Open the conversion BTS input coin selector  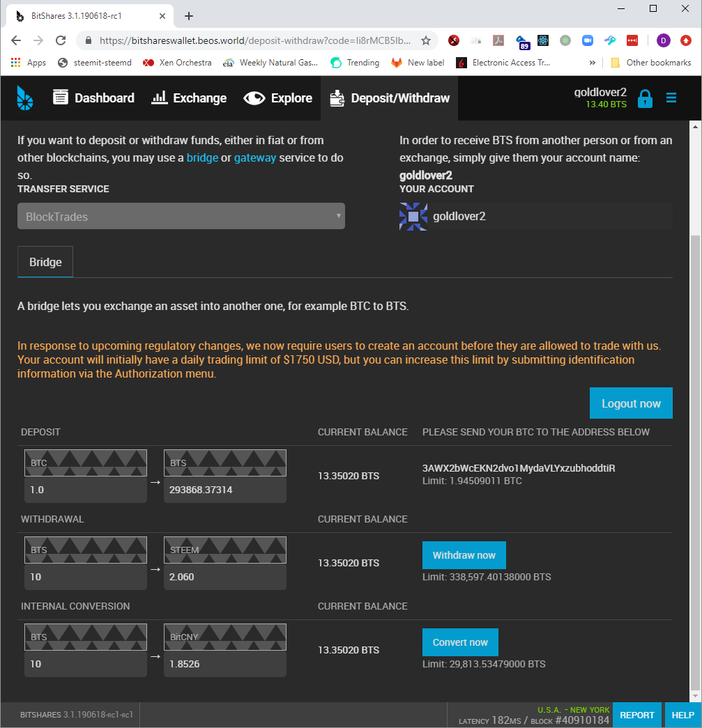(x=86, y=637)
